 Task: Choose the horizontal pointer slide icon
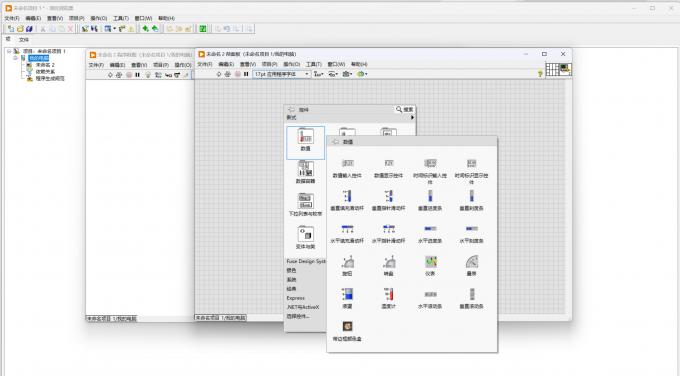point(389,229)
